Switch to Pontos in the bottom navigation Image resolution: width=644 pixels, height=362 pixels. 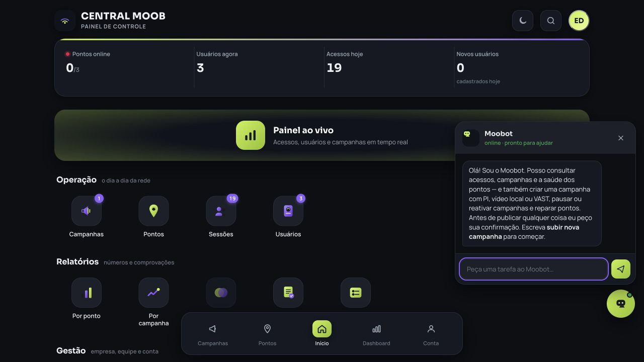point(267,334)
